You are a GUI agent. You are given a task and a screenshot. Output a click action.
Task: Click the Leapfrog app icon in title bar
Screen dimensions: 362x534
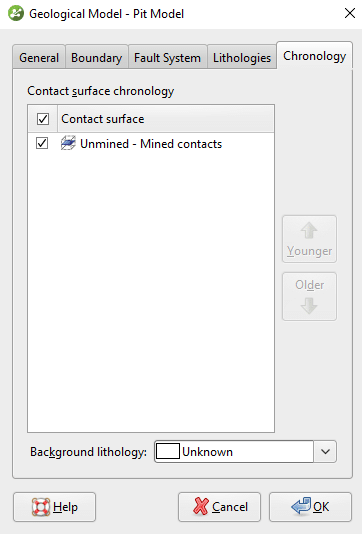point(16,14)
